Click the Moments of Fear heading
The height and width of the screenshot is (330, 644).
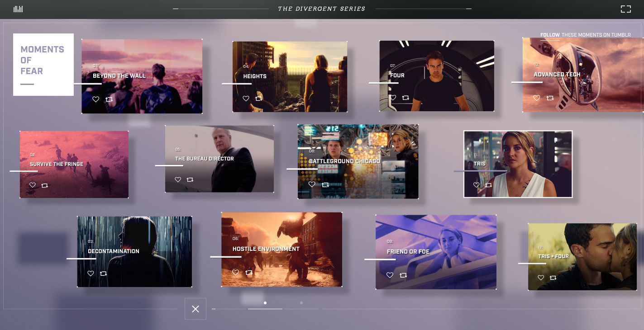pos(43,60)
